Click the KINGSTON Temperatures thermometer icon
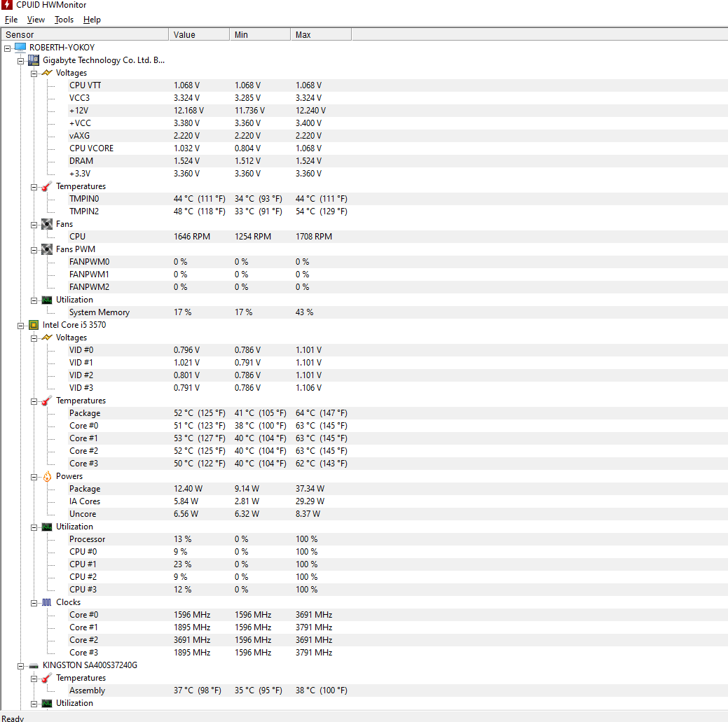The image size is (728, 722). tap(47, 678)
